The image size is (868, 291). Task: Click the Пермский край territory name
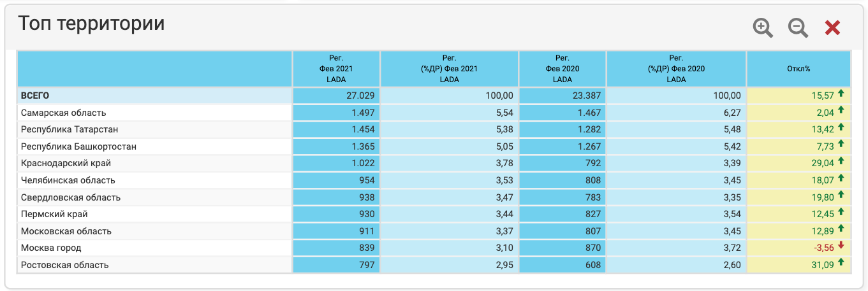54,214
